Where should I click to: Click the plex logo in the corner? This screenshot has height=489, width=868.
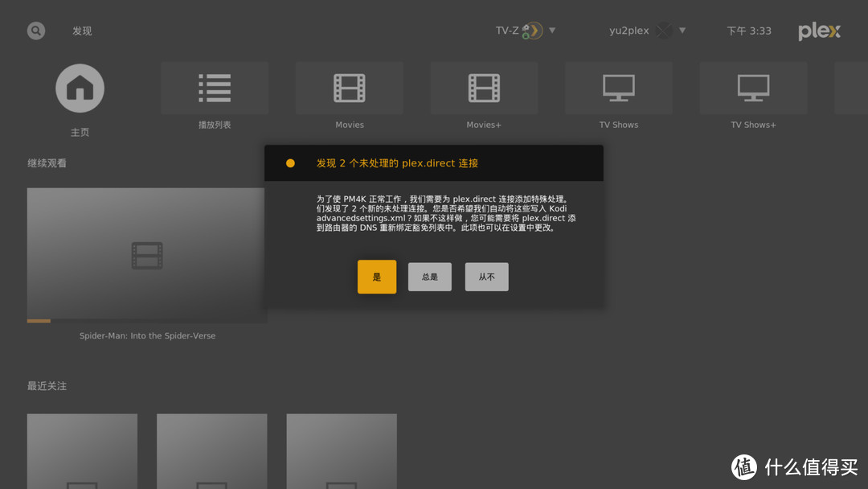[x=819, y=31]
